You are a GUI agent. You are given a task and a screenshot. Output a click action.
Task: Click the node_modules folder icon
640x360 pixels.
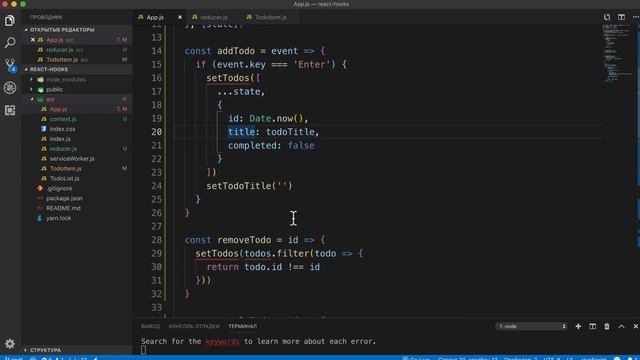point(40,79)
